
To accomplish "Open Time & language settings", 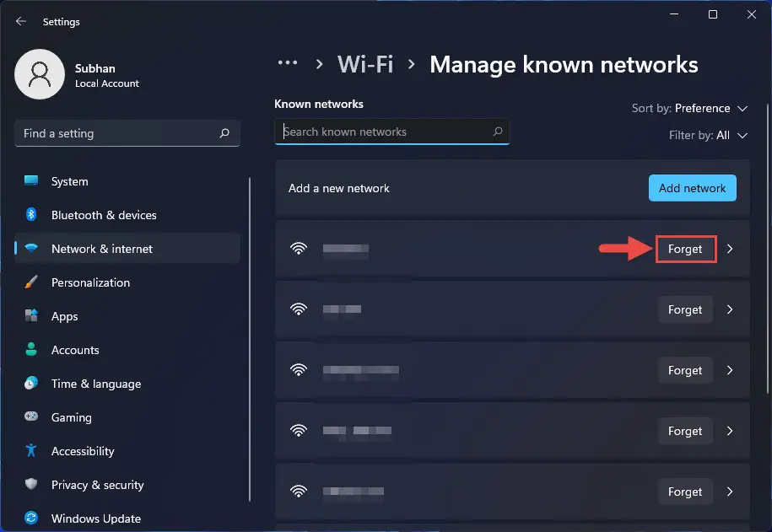I will coord(127,384).
